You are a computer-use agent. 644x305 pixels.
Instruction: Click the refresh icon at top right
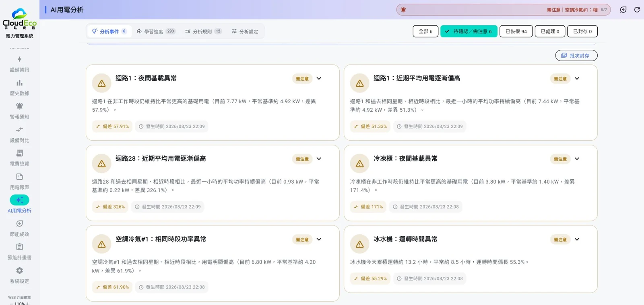pos(637,10)
